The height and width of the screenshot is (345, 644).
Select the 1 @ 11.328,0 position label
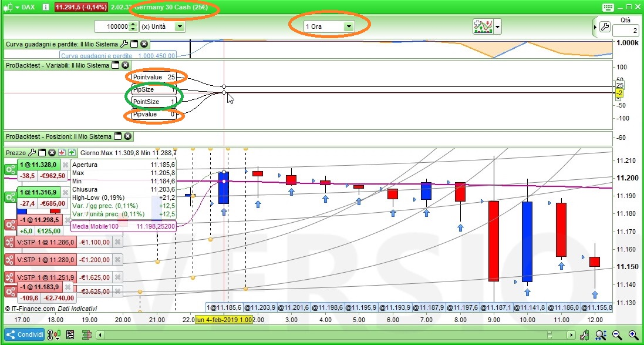(x=38, y=165)
